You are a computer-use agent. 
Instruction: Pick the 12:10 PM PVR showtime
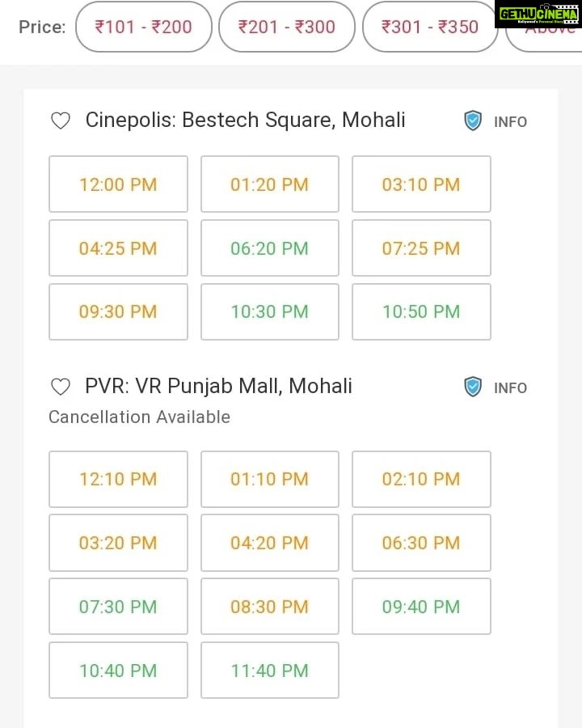click(x=118, y=479)
